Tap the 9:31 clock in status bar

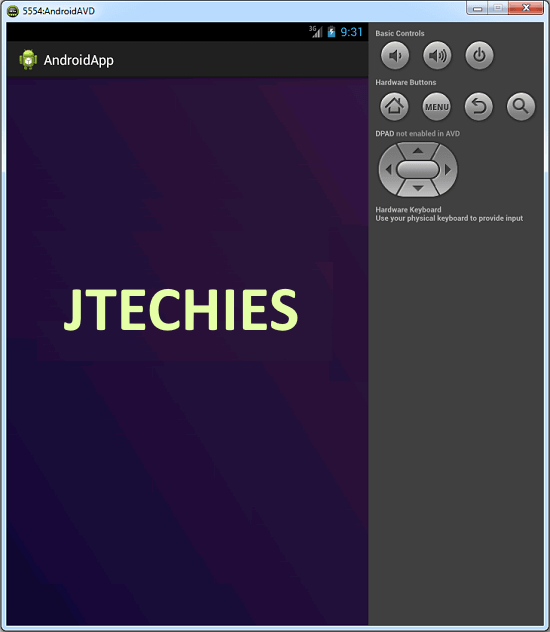coord(351,32)
